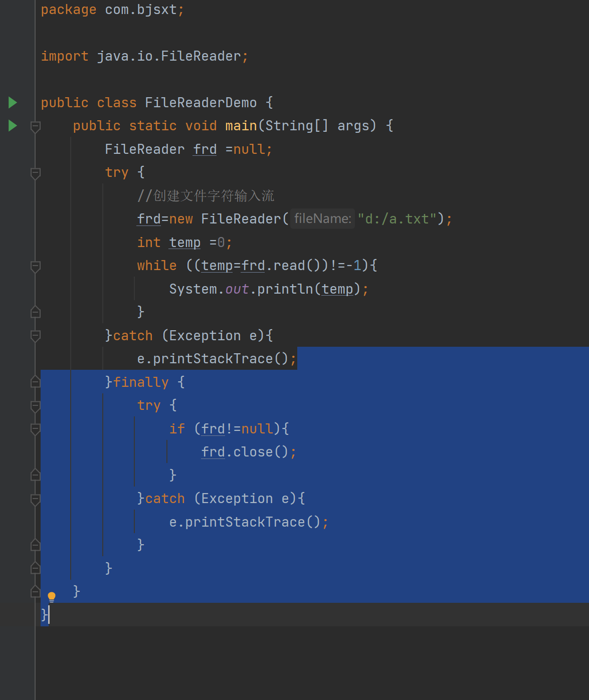
Task: Click the frd variable in FileReader declaration
Action: (x=205, y=149)
